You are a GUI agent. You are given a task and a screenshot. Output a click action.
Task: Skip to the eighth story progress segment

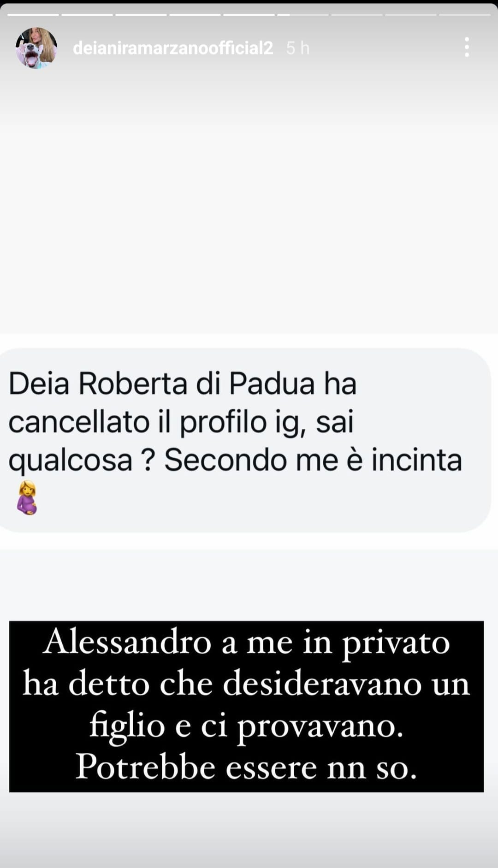coord(411,15)
